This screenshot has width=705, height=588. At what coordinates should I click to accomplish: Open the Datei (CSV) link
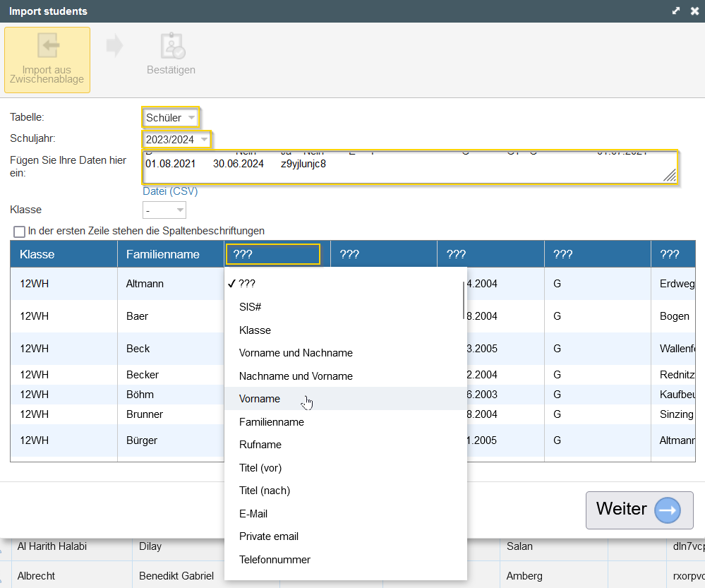pyautogui.click(x=170, y=191)
